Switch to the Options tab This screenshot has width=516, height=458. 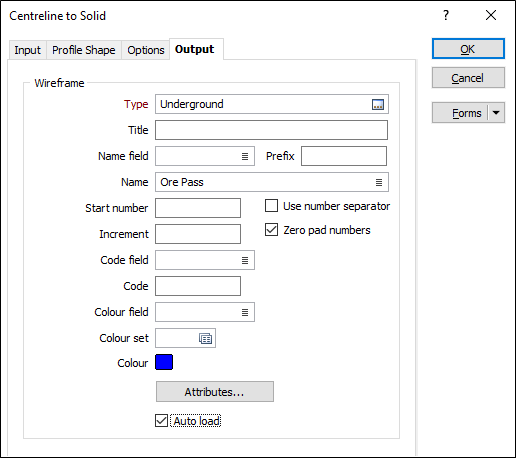[146, 50]
